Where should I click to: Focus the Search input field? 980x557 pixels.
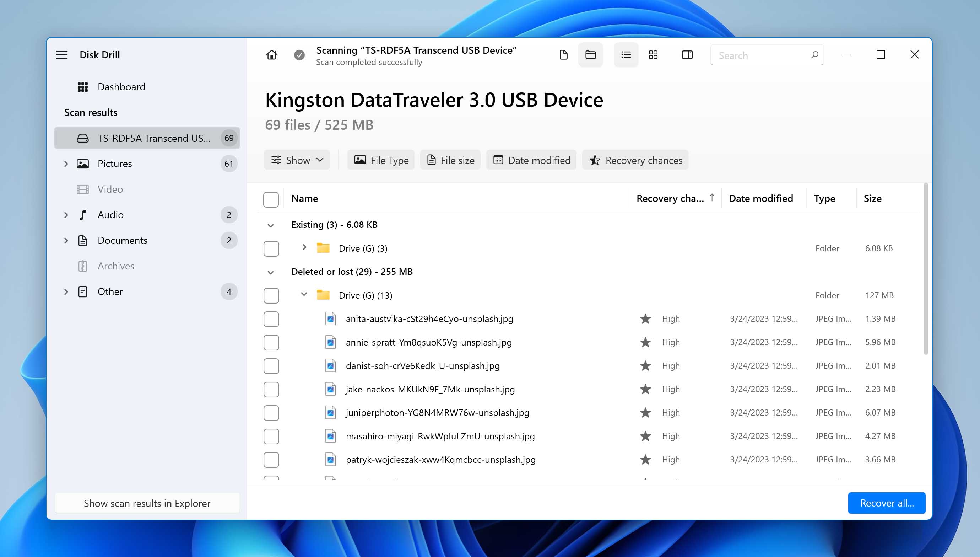coord(767,55)
